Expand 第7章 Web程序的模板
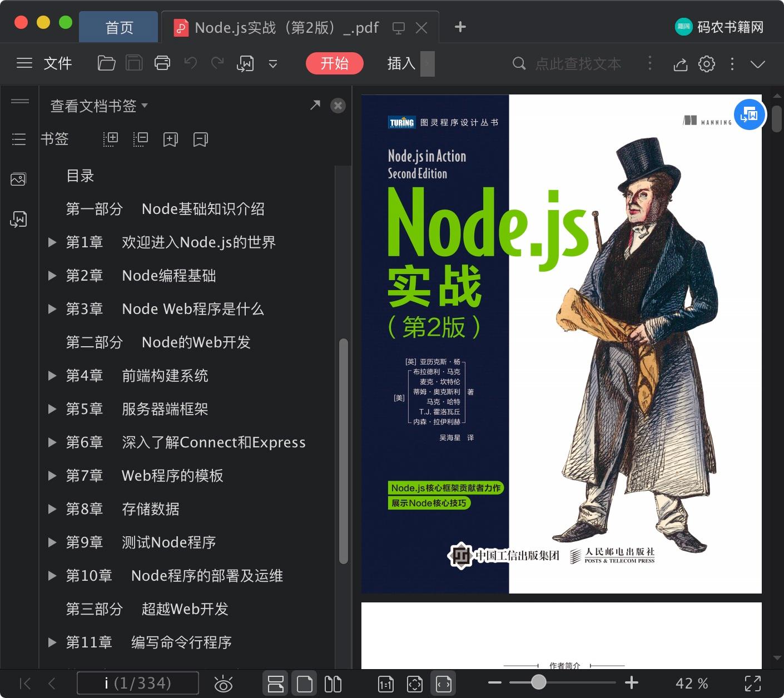 (52, 476)
